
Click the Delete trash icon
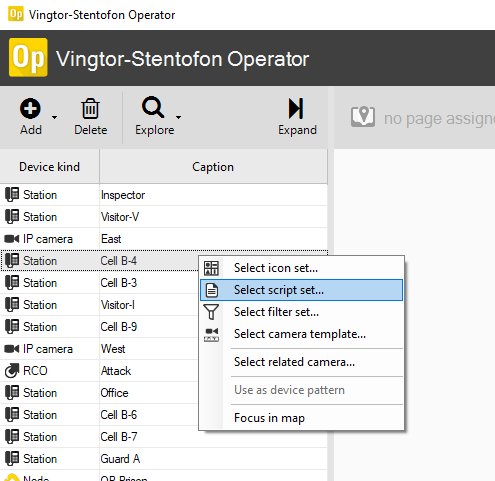pyautogui.click(x=90, y=109)
